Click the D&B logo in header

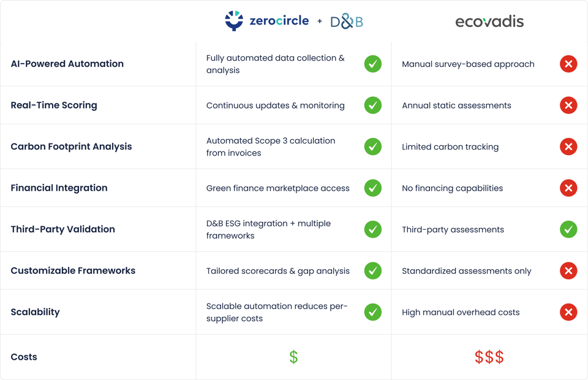click(347, 21)
